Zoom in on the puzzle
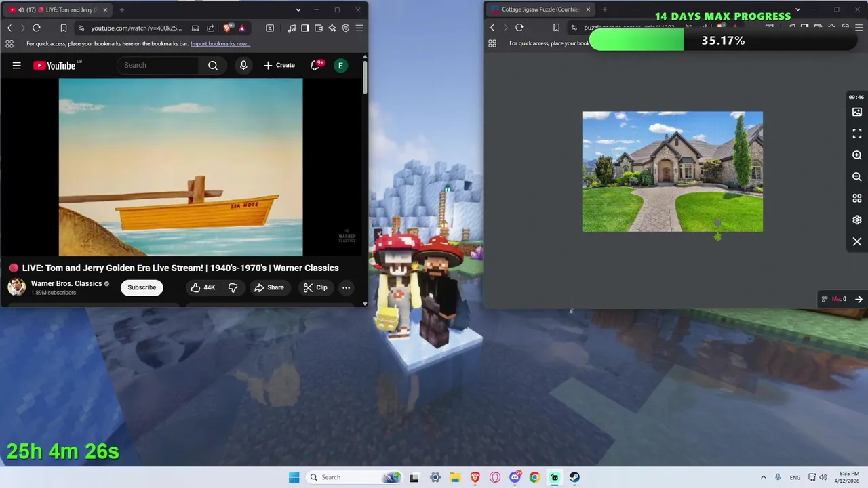 coord(857,155)
